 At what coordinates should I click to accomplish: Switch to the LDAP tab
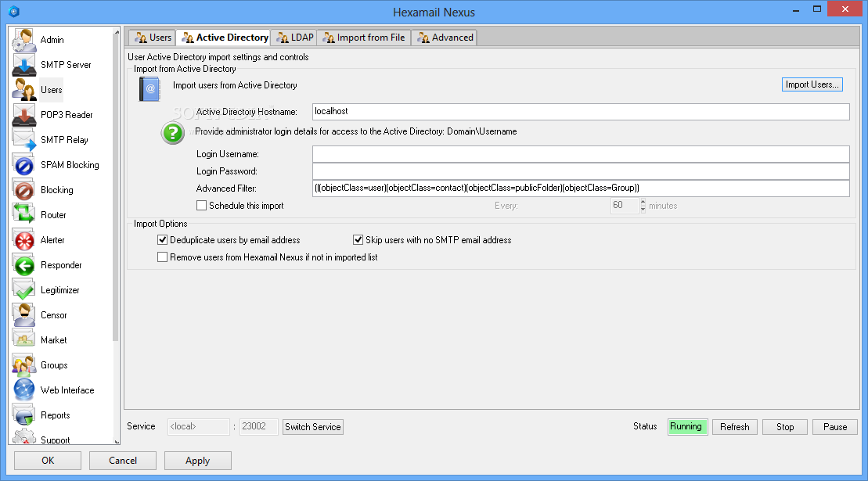coord(294,38)
